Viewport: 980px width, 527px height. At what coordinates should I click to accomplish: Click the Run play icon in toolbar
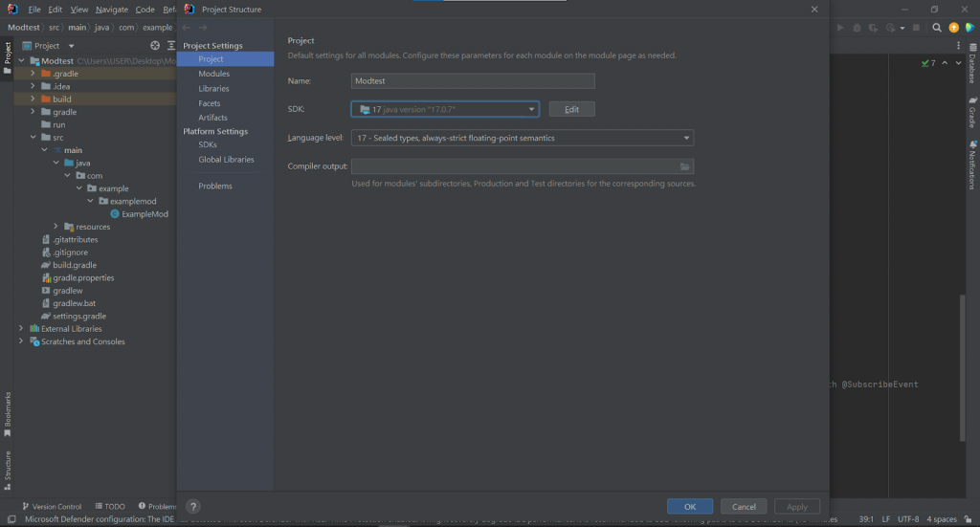tap(840, 28)
